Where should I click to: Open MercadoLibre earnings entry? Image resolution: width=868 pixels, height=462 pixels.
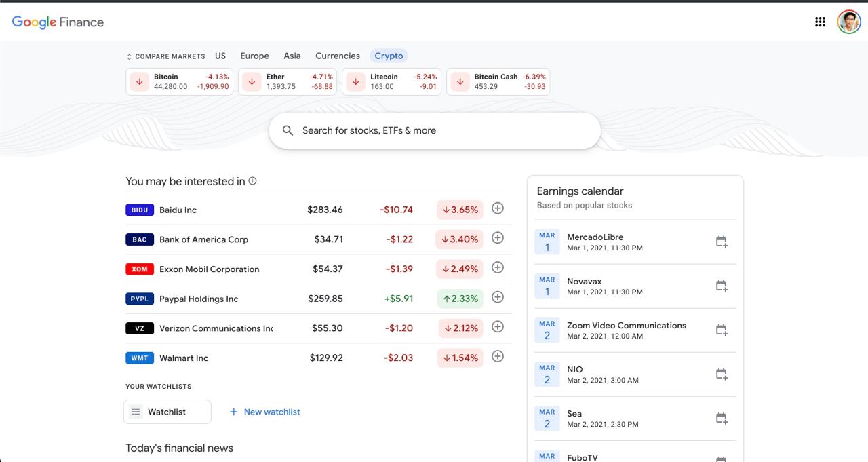click(635, 242)
